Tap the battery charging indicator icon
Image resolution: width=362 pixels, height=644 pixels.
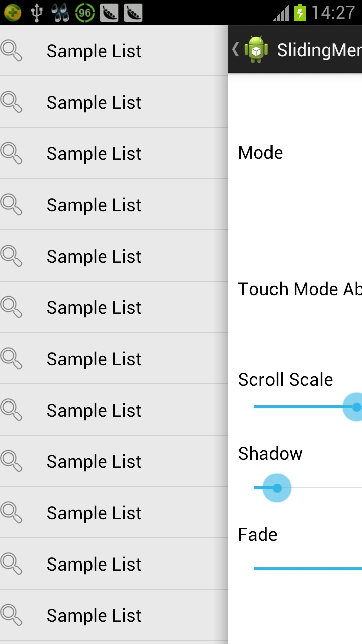tap(300, 13)
